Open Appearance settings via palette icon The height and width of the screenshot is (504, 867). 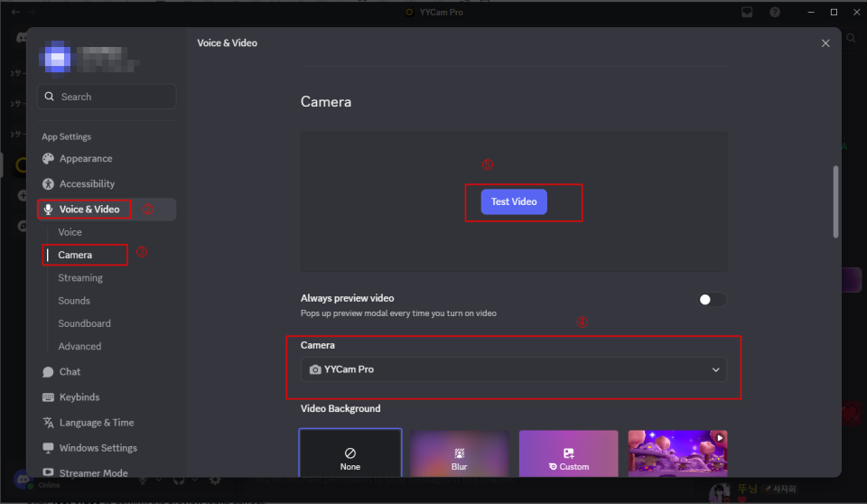pos(48,159)
